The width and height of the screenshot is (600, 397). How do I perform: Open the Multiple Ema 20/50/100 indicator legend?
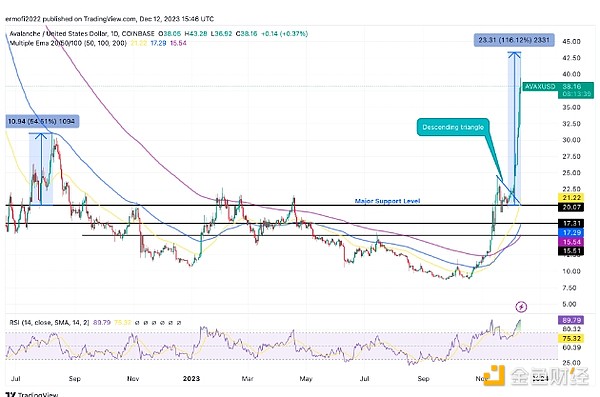point(68,43)
